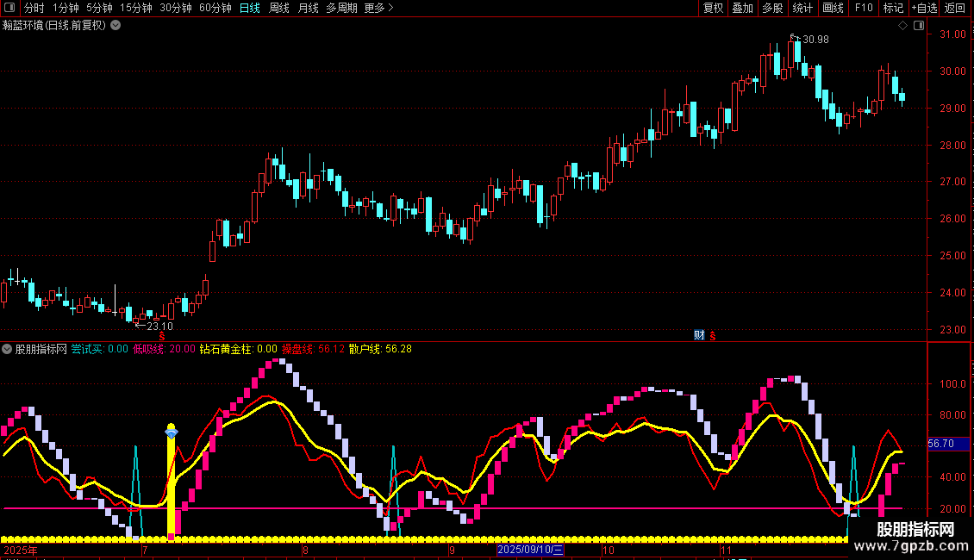Select the 5分钟 period
The image size is (974, 560).
99,8
